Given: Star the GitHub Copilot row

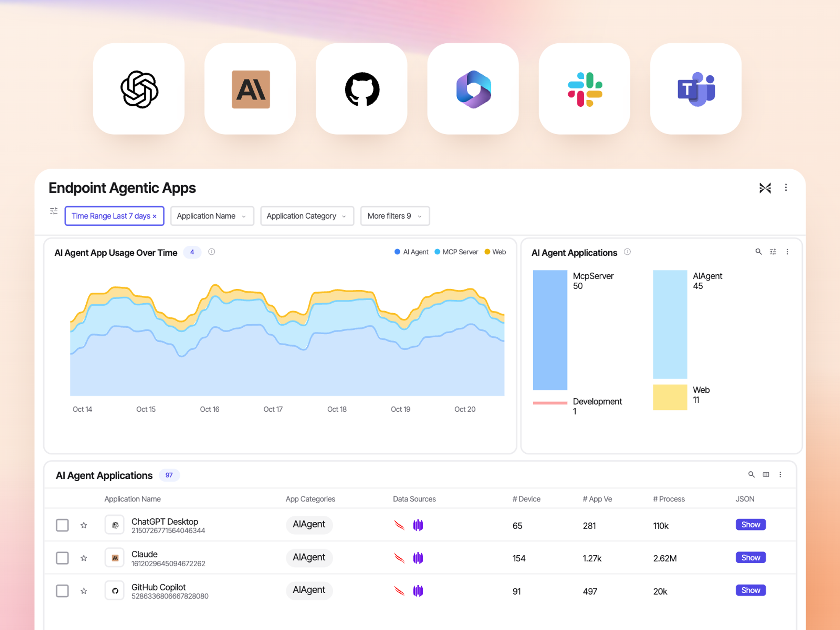Looking at the screenshot, I should point(84,591).
